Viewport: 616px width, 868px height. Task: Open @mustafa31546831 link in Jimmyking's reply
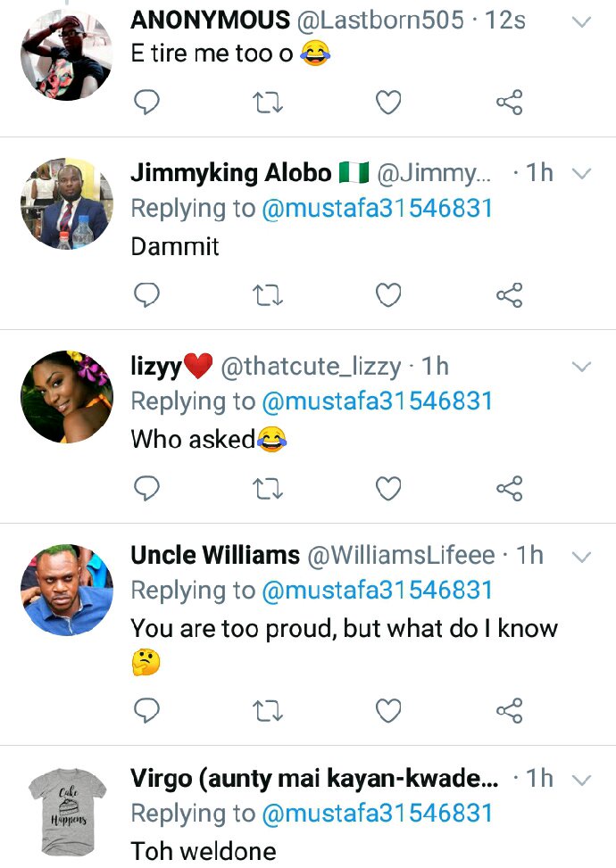pyautogui.click(x=377, y=208)
